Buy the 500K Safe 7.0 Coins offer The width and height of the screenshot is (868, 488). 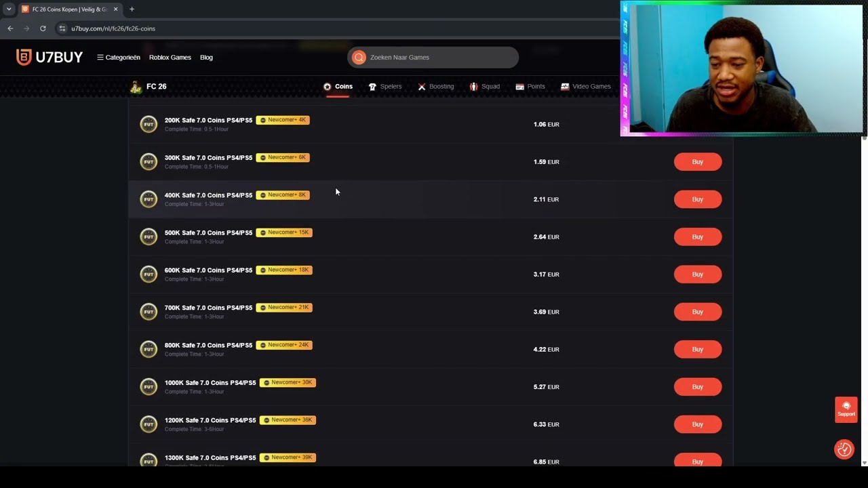pos(698,237)
